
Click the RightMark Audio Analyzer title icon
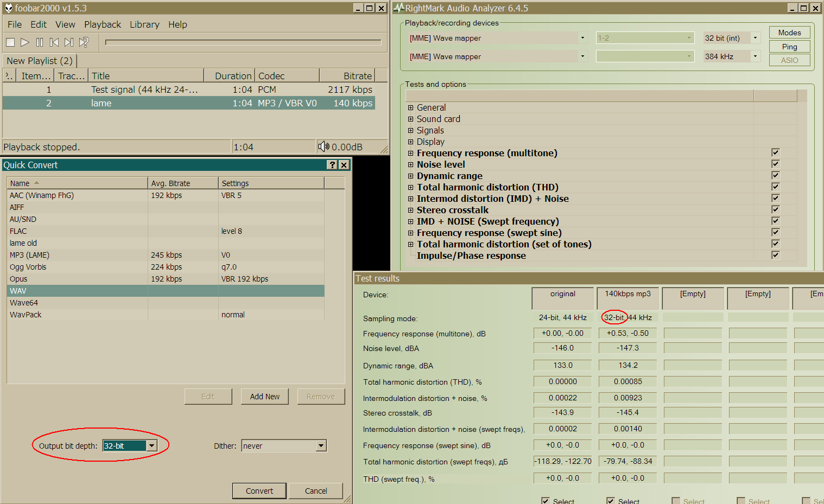pyautogui.click(x=399, y=8)
